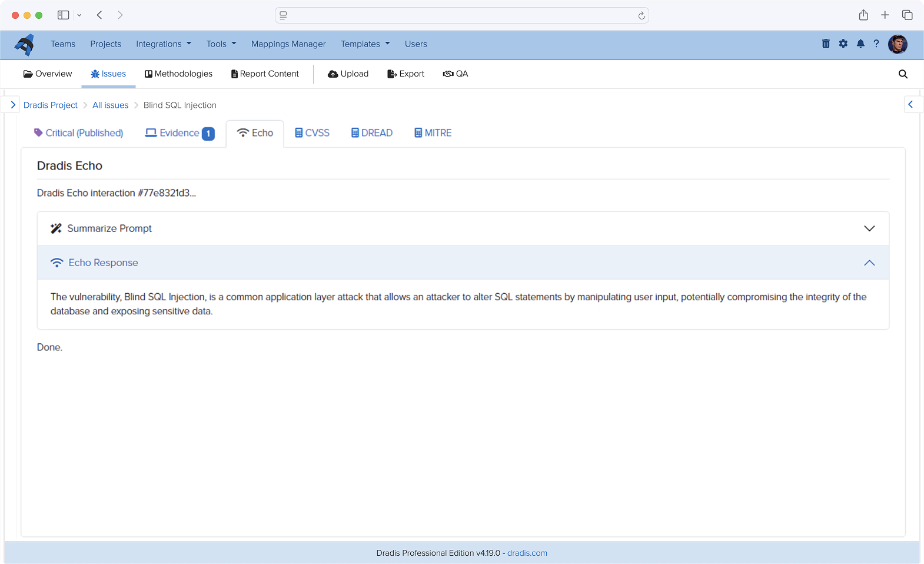This screenshot has height=564, width=924.
Task: Open settings via the gear icon
Action: coord(843,44)
